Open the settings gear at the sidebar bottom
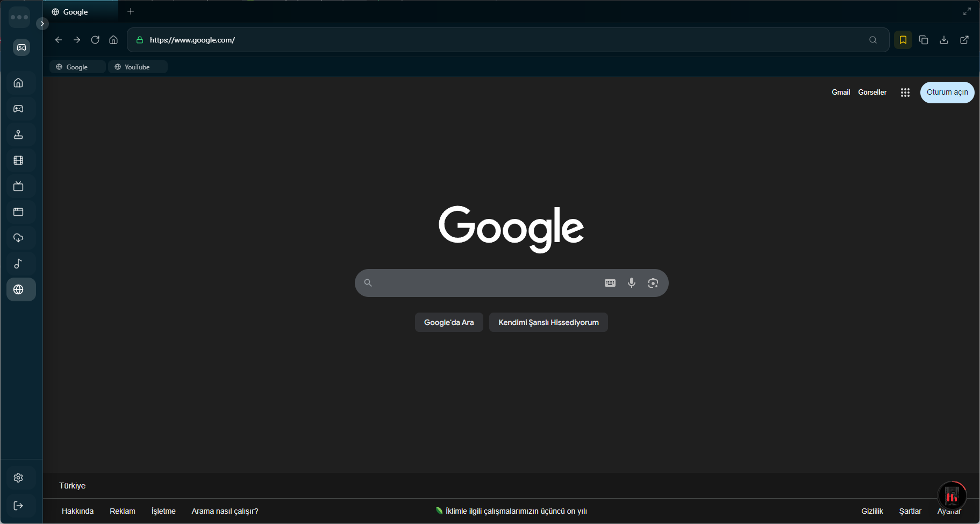Viewport: 980px width, 524px height. pyautogui.click(x=18, y=477)
